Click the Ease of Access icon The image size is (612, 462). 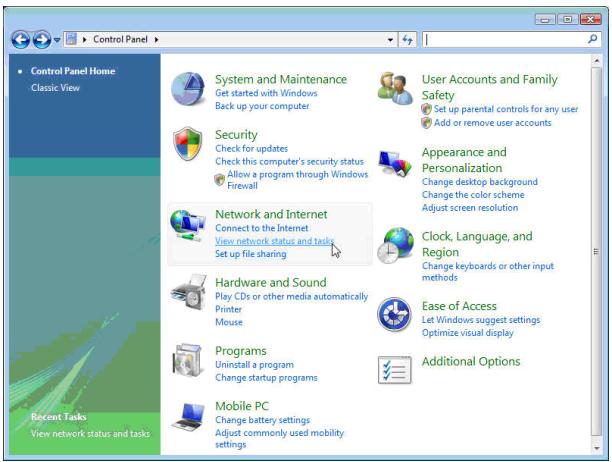pyautogui.click(x=394, y=314)
